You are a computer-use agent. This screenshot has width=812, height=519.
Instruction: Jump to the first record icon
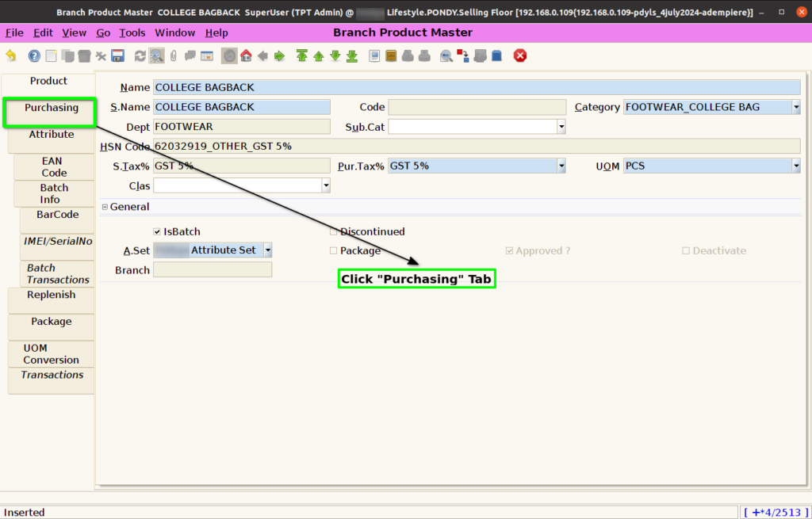tap(302, 56)
